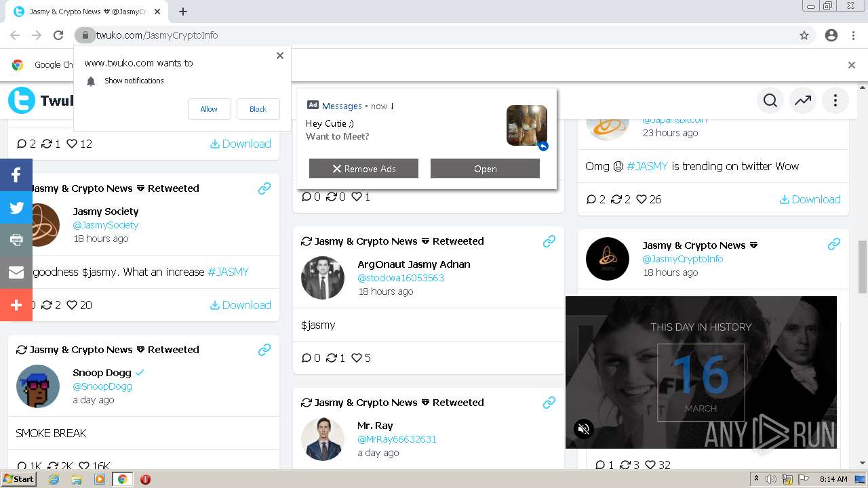The image size is (868, 488).
Task: Reload the page
Action: coord(58,35)
